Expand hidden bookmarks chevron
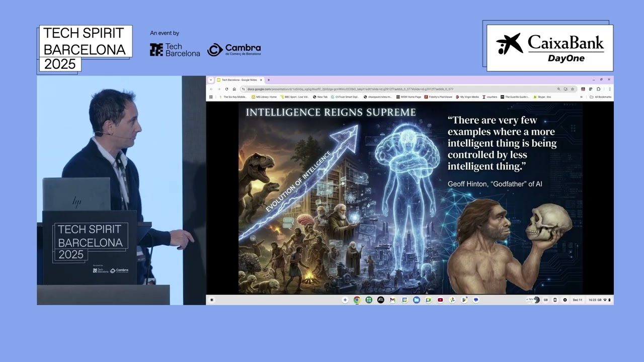Screen dimensions: 644x362 pyautogui.click(x=581, y=97)
